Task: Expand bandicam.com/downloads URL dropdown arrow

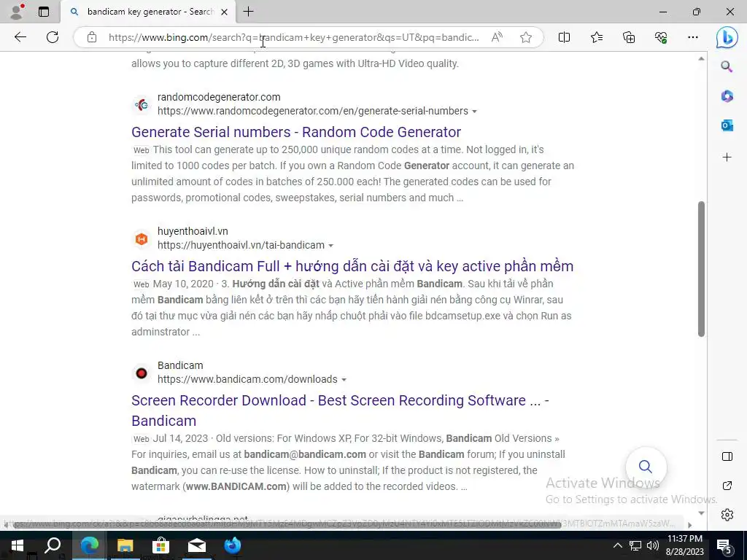Action: (x=344, y=380)
